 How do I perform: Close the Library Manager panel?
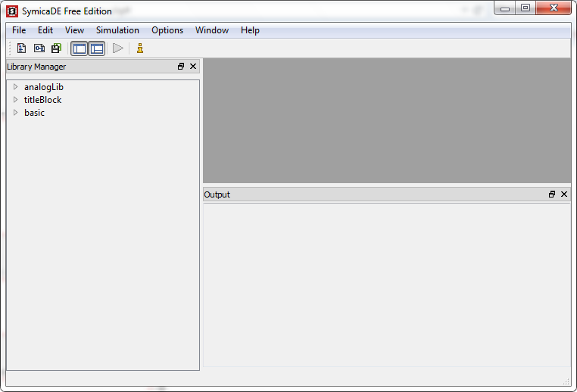[x=193, y=66]
